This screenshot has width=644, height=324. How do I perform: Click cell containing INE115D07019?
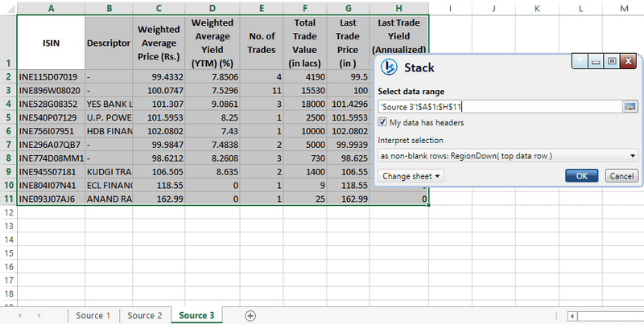click(x=51, y=76)
